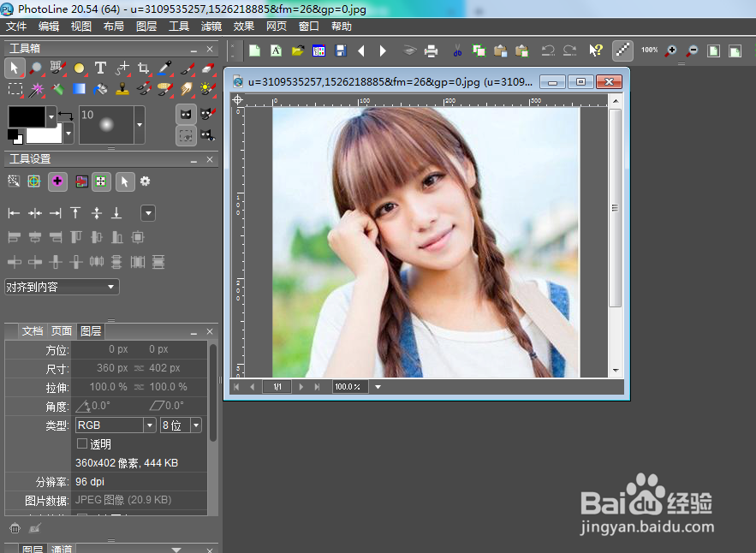Switch to the 页面 tab
The image size is (756, 553).
click(x=62, y=330)
